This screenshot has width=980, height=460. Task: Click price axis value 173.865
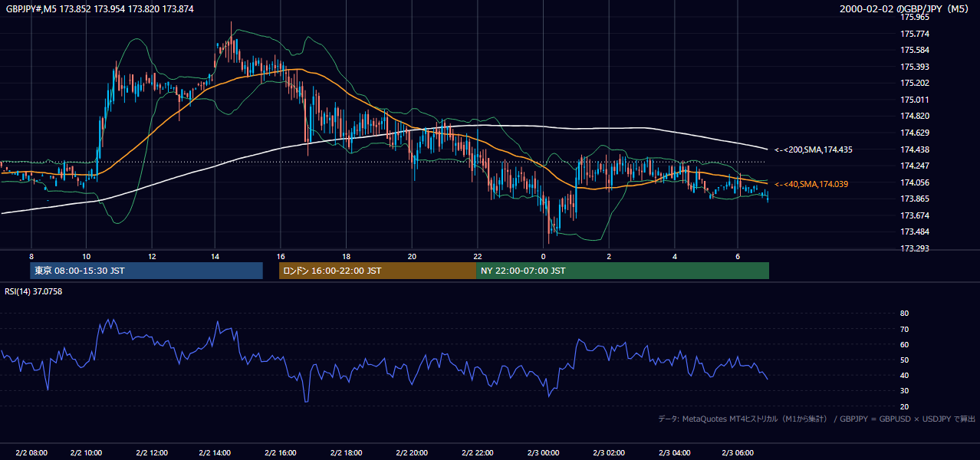tap(915, 199)
